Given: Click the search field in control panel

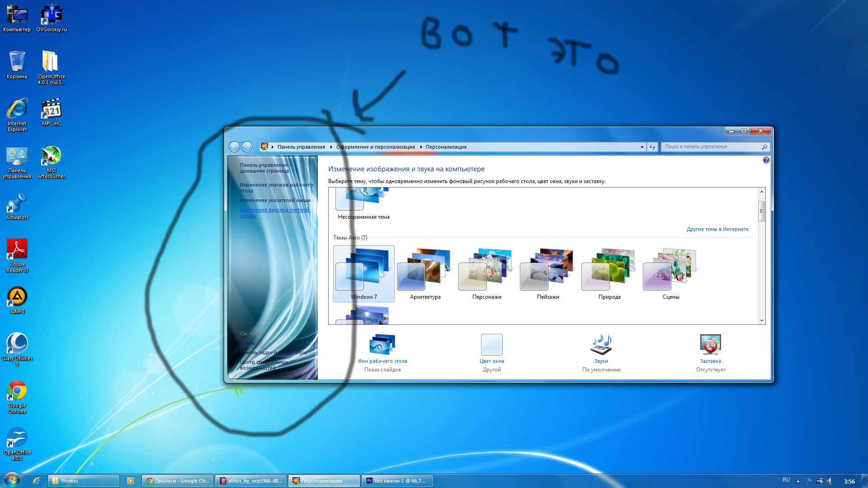Looking at the screenshot, I should click(x=712, y=146).
